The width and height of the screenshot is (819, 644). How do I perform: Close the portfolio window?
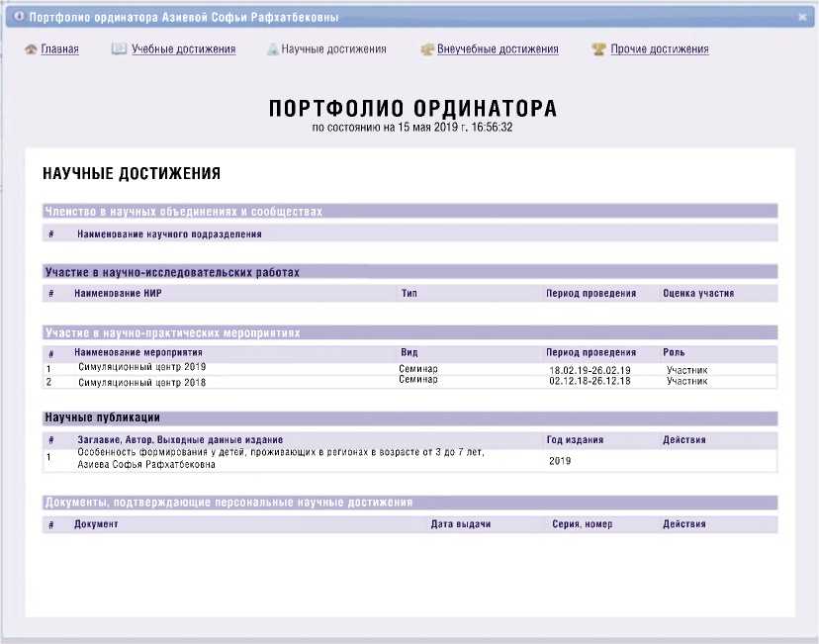(x=802, y=17)
